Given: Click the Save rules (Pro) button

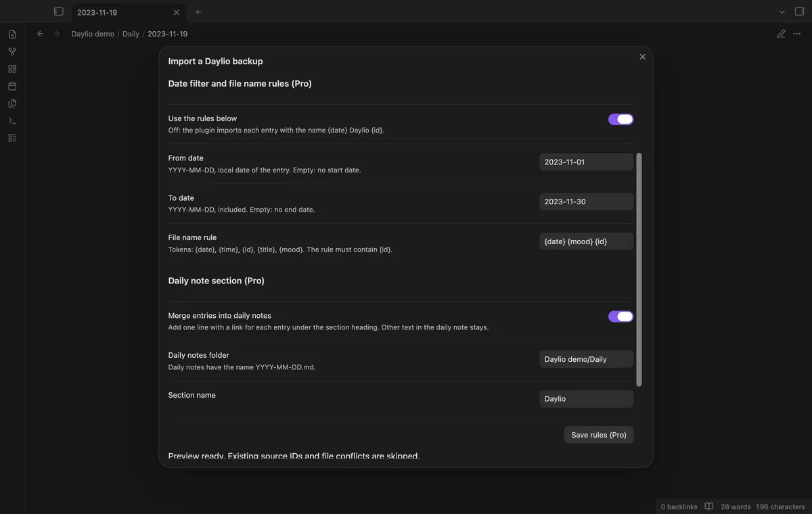Looking at the screenshot, I should [x=599, y=435].
